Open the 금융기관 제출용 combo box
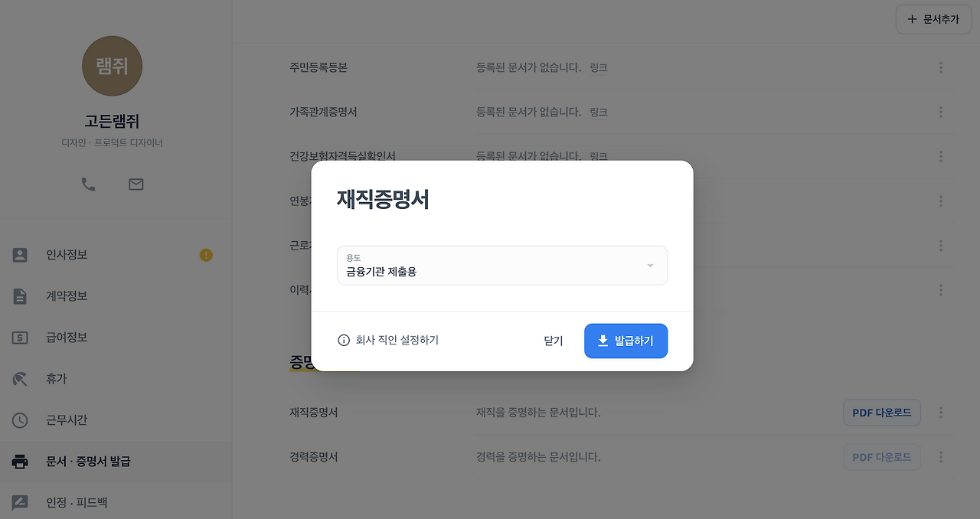 (502, 266)
